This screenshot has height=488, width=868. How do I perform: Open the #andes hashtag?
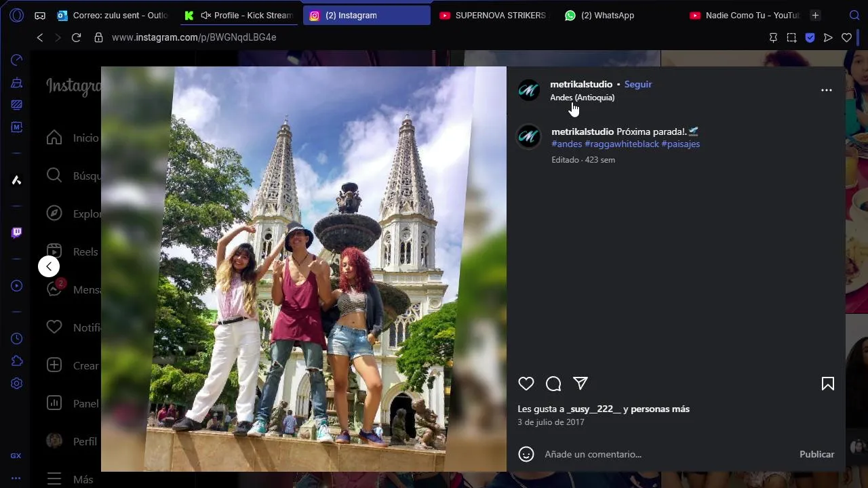point(567,144)
